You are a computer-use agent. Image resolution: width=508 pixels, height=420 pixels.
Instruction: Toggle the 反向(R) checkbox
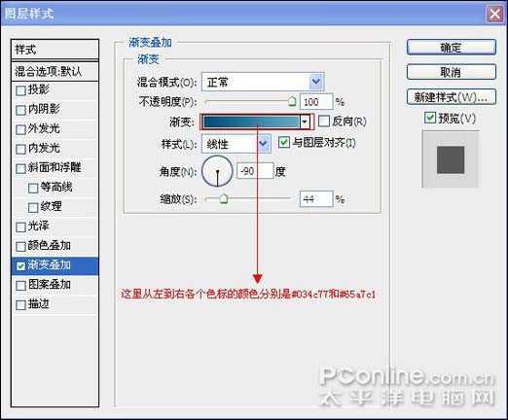[x=324, y=122]
